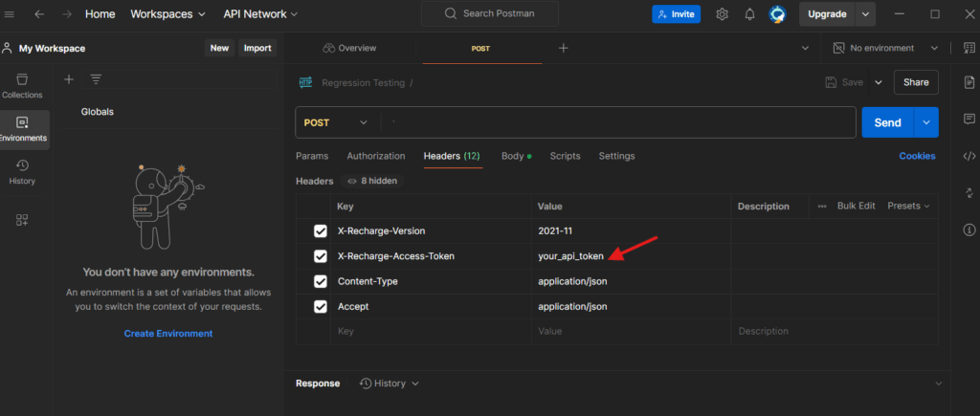This screenshot has height=416, width=980.
Task: Click the your_api_token value cell
Action: pos(632,256)
